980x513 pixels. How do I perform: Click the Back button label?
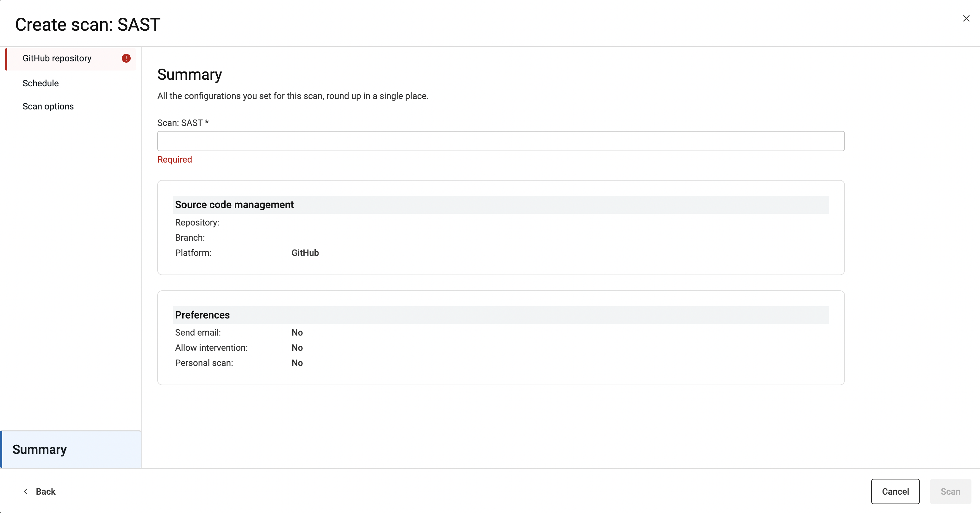[46, 491]
